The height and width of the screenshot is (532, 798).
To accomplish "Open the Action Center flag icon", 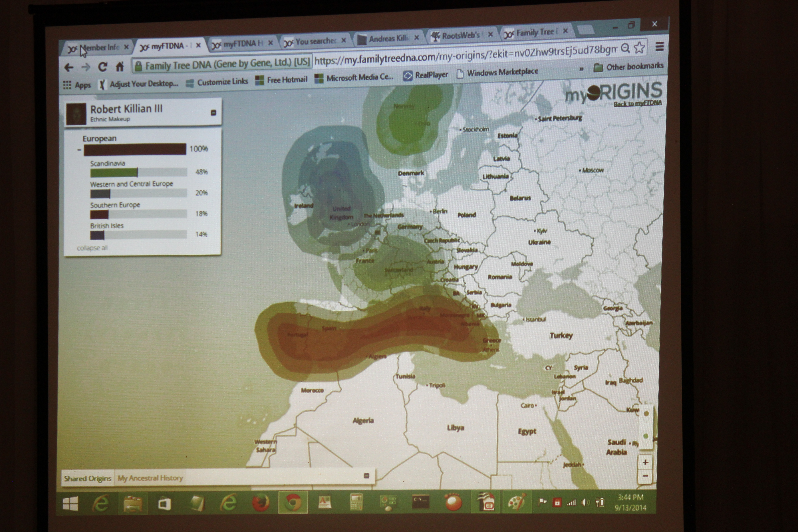I will (542, 502).
